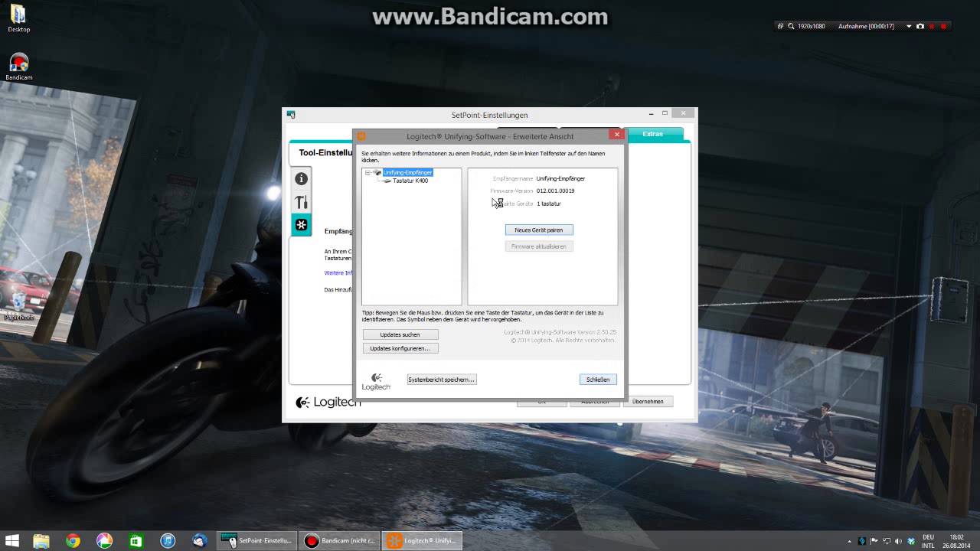This screenshot has width=980, height=551.
Task: Click the '1 tastatur' paired devices value
Action: (549, 204)
